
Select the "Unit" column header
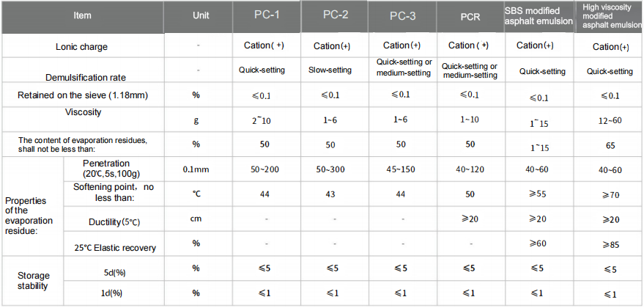click(200, 15)
